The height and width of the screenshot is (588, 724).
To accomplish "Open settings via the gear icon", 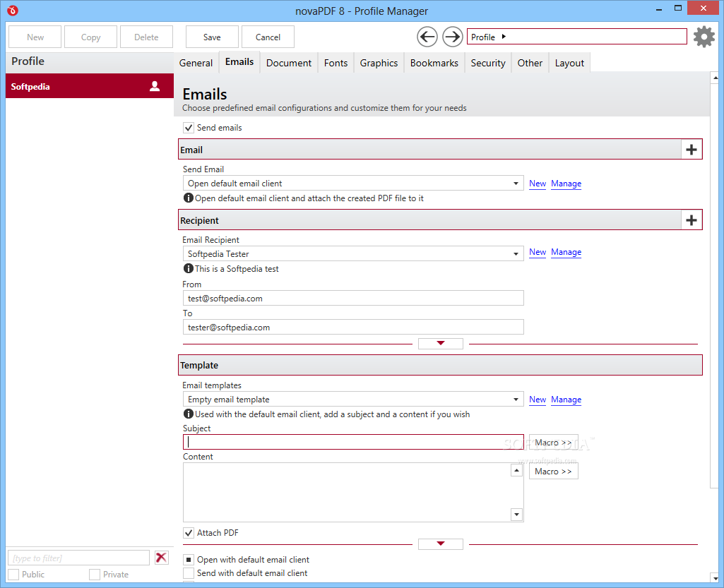I will pos(704,37).
